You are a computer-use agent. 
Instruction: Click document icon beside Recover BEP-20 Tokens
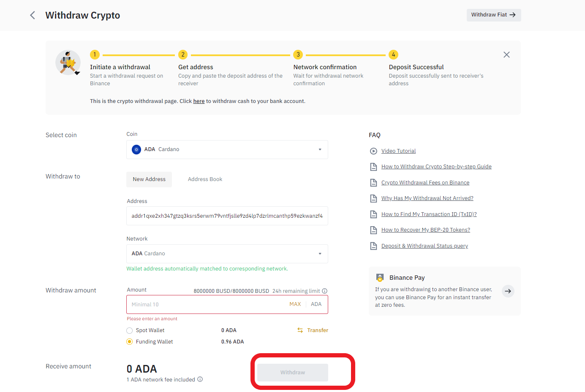pyautogui.click(x=373, y=230)
